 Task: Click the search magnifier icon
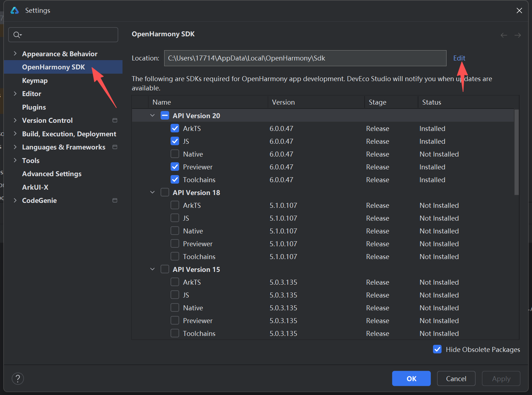point(17,35)
